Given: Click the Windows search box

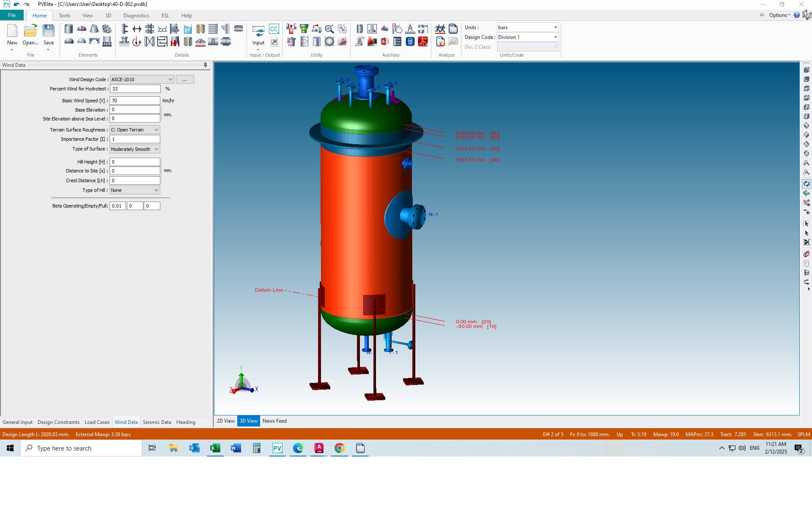Looking at the screenshot, I should pyautogui.click(x=81, y=448).
